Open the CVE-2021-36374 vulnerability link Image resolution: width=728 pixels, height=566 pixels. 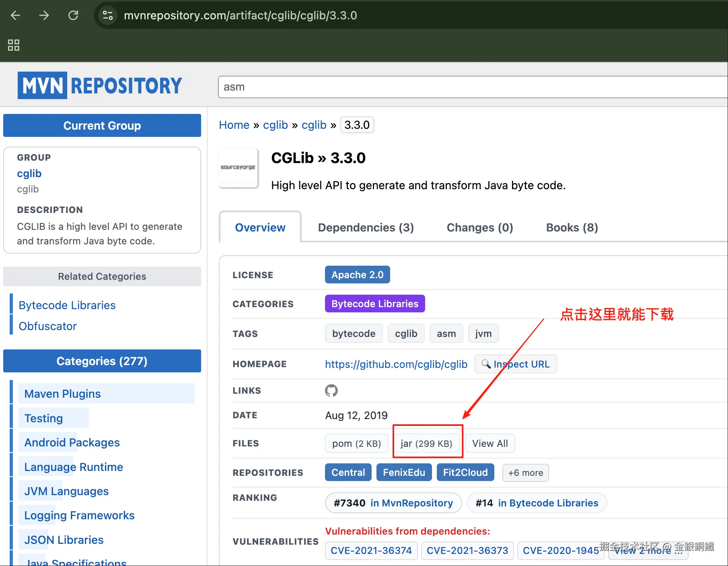(x=371, y=550)
